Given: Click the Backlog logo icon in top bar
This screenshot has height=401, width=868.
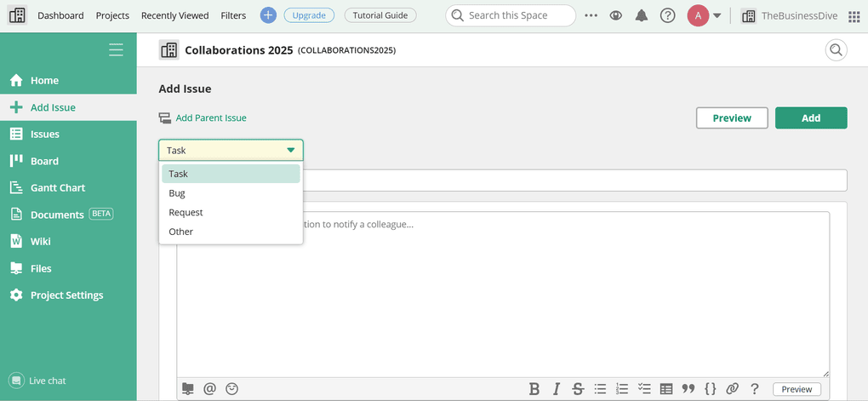Looking at the screenshot, I should [17, 15].
